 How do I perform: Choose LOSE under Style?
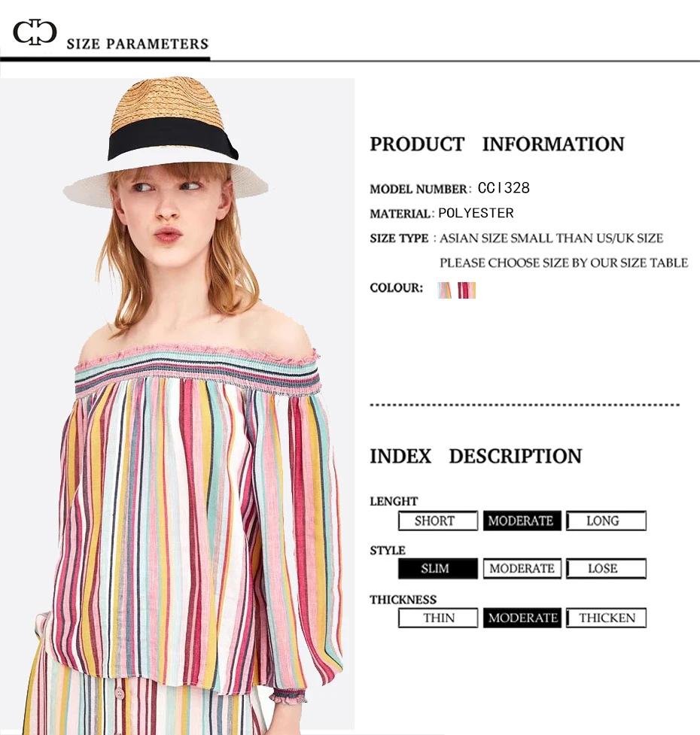[x=606, y=569]
